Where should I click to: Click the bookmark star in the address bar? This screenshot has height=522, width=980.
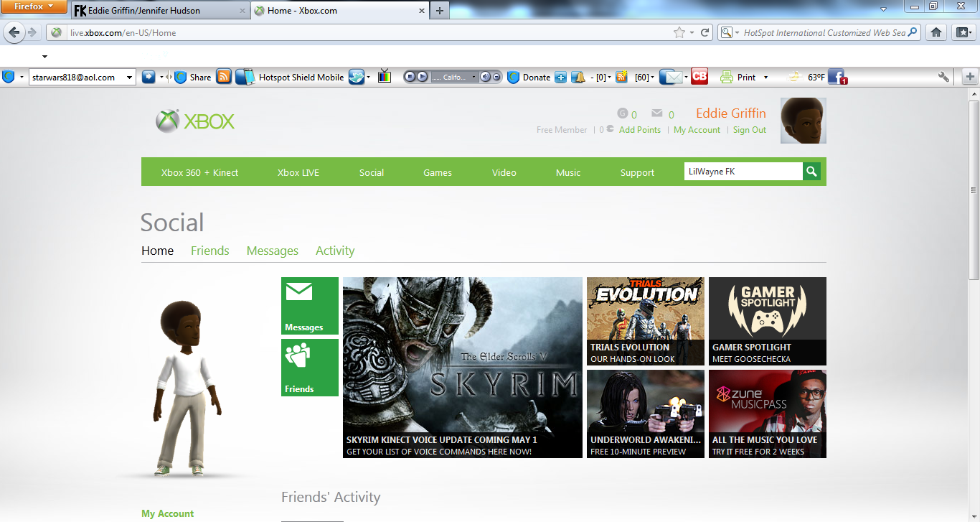[679, 32]
